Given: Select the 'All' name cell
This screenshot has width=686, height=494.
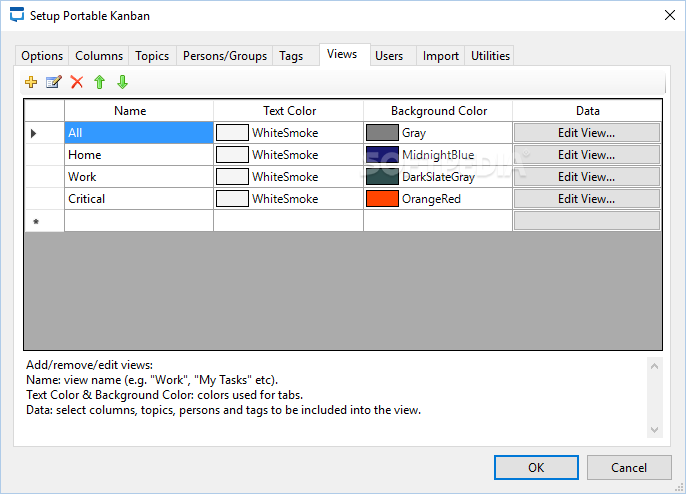Looking at the screenshot, I should 139,133.
